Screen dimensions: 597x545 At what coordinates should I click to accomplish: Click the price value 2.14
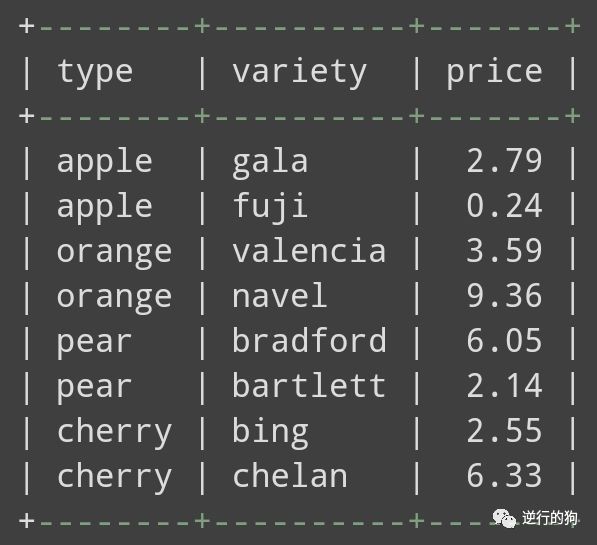pyautogui.click(x=504, y=385)
